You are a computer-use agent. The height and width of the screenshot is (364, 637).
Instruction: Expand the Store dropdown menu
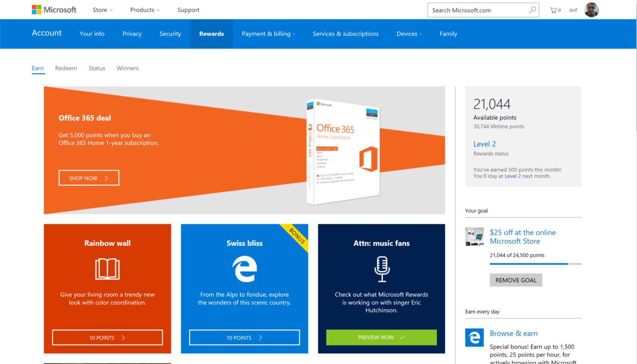tap(102, 10)
